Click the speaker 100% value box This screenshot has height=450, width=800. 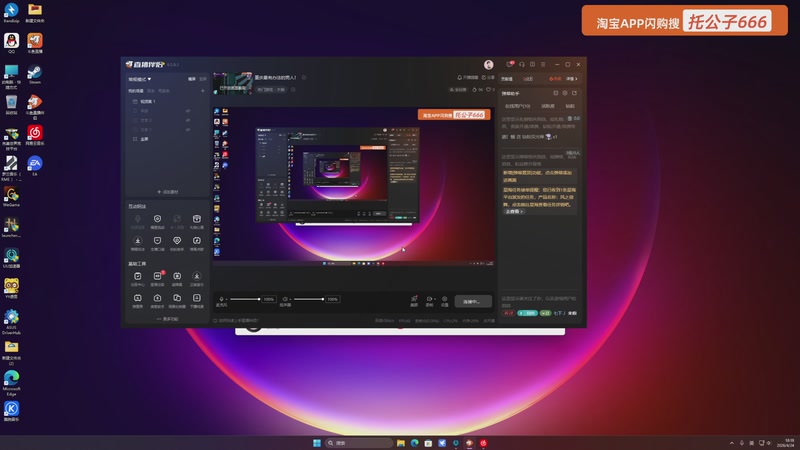click(333, 299)
